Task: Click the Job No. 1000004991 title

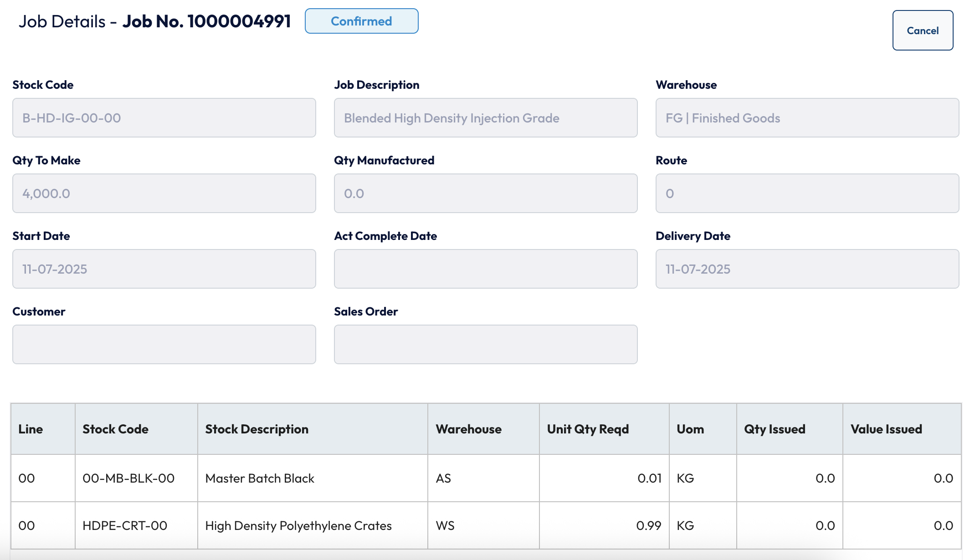Action: (206, 21)
